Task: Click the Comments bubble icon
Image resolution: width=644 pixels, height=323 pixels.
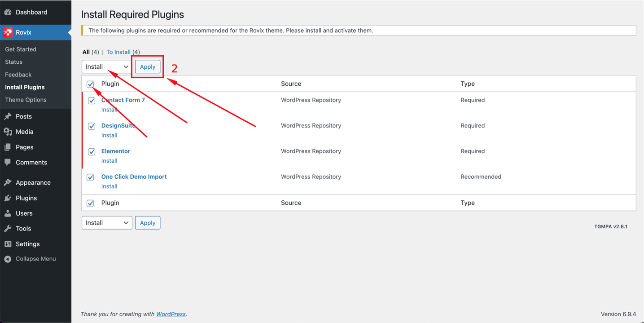Action: [x=8, y=162]
